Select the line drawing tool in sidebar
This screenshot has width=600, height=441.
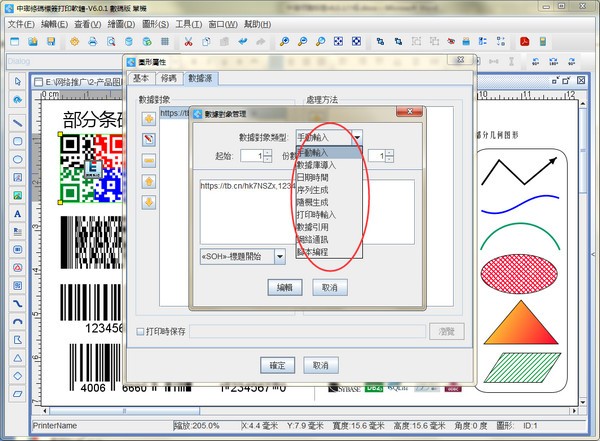pos(18,123)
